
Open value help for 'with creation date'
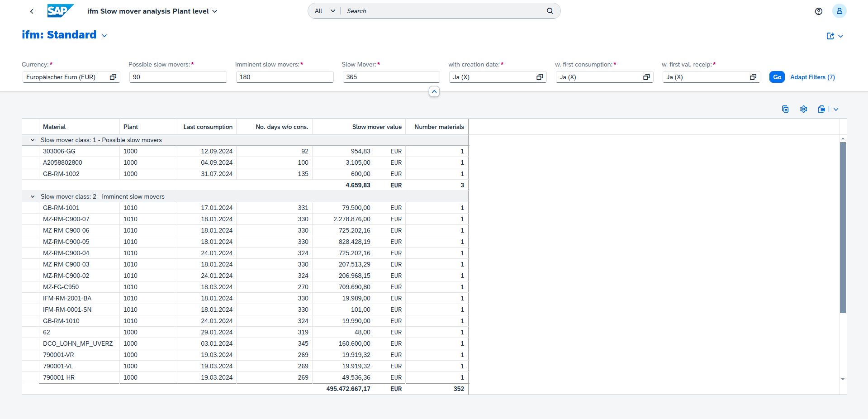(x=540, y=77)
